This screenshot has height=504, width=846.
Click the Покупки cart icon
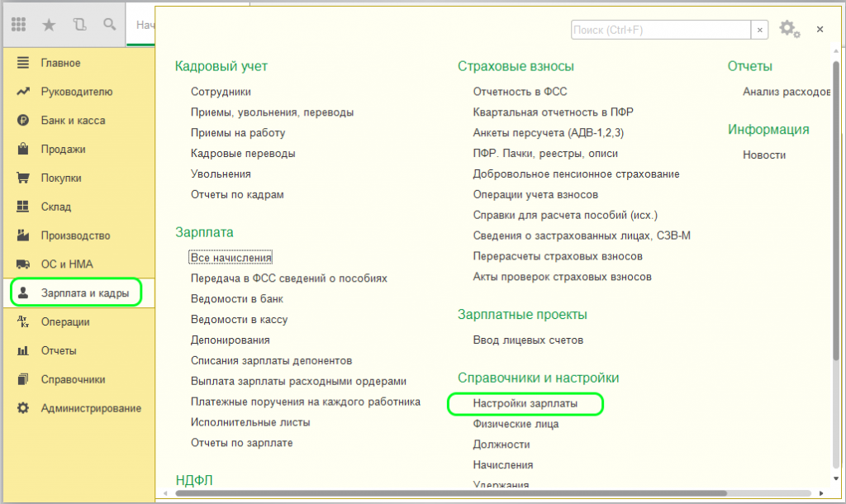(22, 178)
